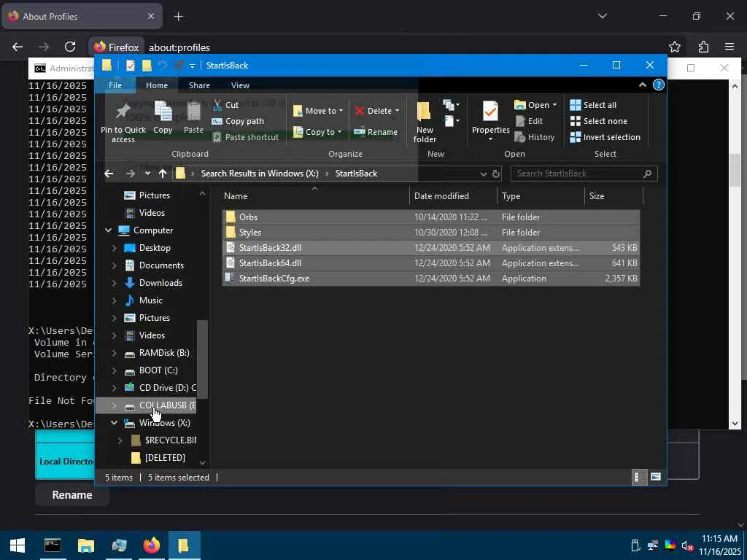
Task: Open the Copy to dropdown
Action: pyautogui.click(x=318, y=132)
